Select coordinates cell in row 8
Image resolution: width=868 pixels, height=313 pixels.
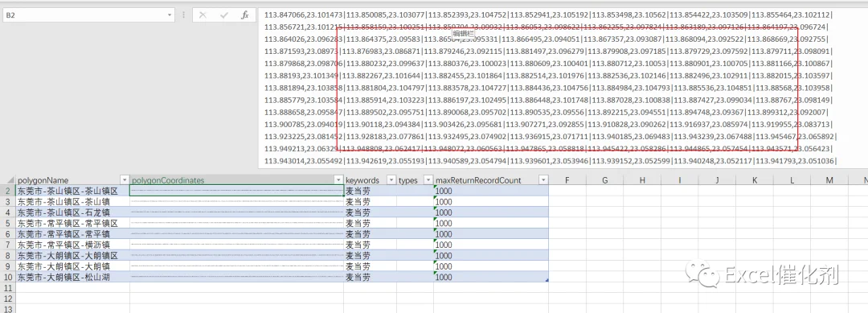(x=237, y=255)
